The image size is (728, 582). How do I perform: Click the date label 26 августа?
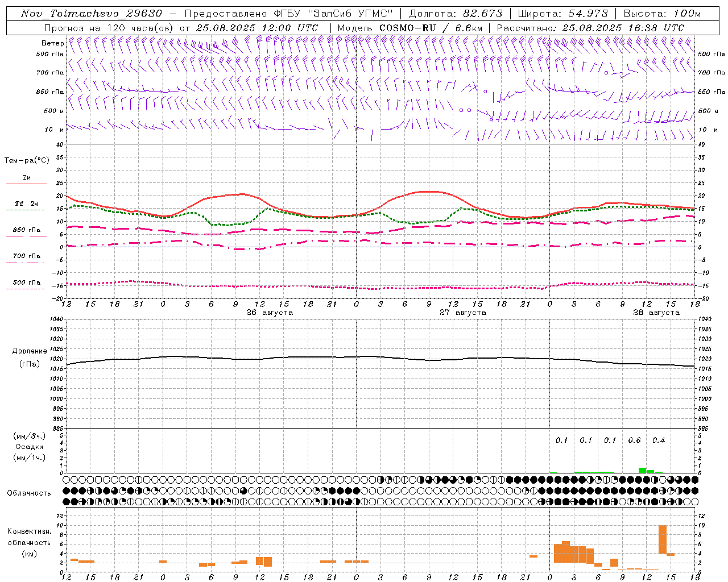point(270,313)
